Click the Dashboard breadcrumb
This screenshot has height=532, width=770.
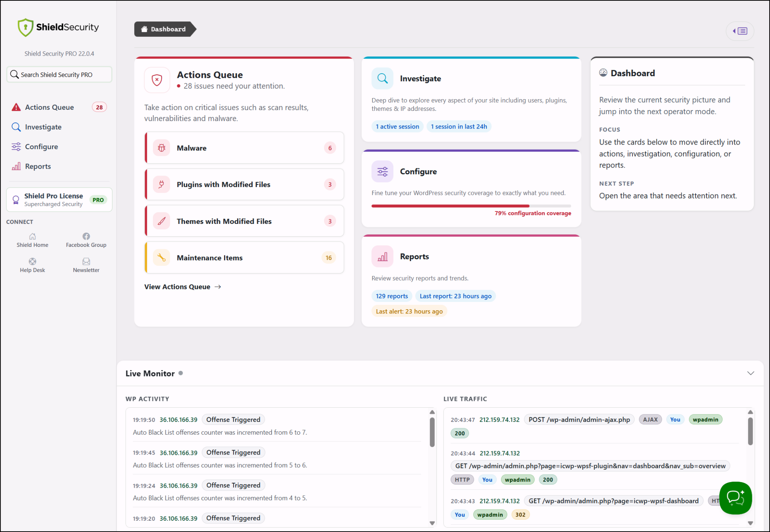pyautogui.click(x=165, y=29)
